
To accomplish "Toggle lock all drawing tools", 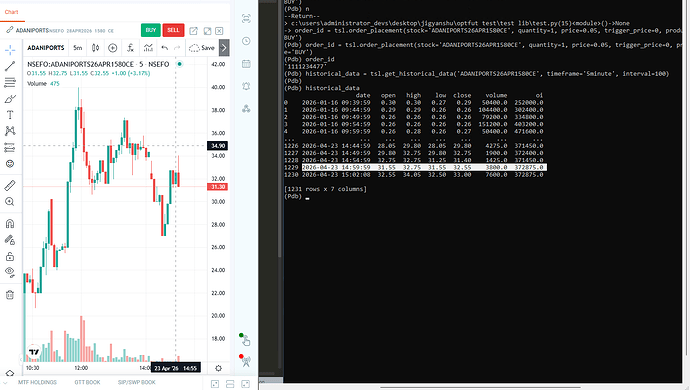I will click(x=10, y=256).
